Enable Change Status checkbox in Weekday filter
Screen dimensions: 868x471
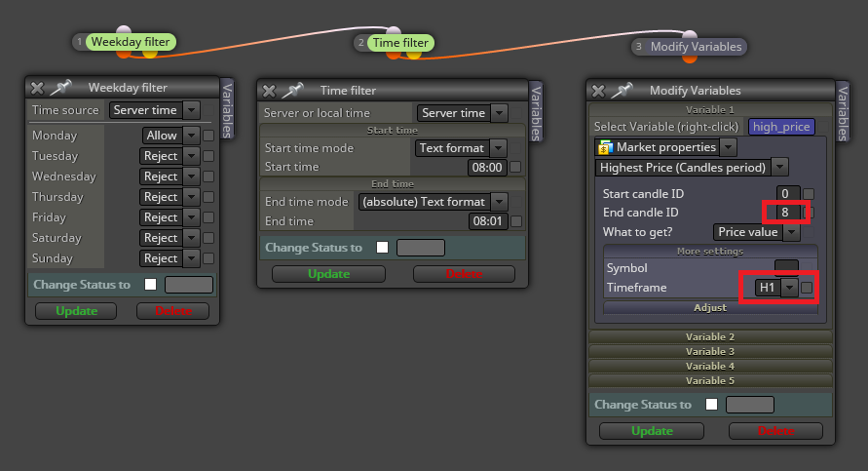(x=151, y=285)
